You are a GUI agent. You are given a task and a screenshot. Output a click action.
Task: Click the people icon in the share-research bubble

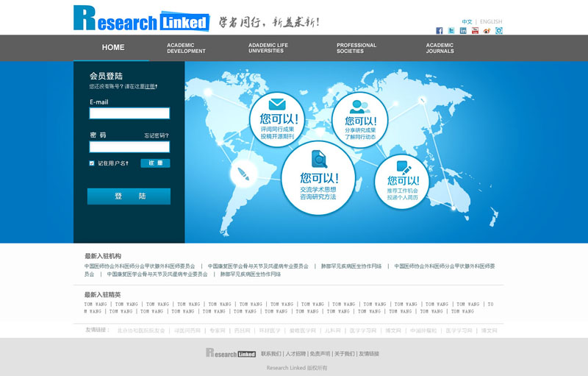359,107
